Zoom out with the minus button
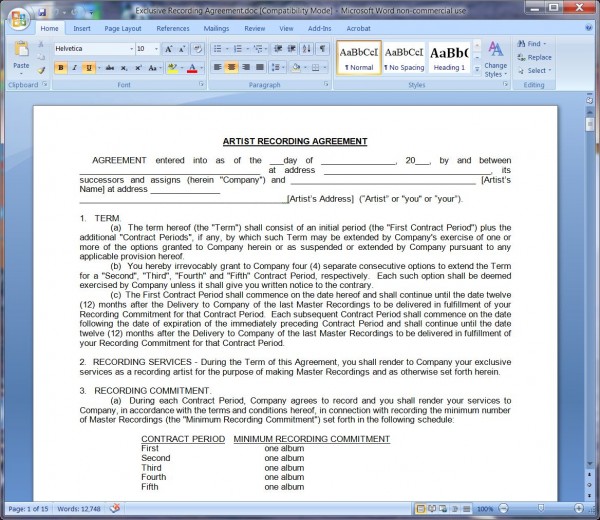Viewport: 600px width, 520px height. pyautogui.click(x=504, y=509)
